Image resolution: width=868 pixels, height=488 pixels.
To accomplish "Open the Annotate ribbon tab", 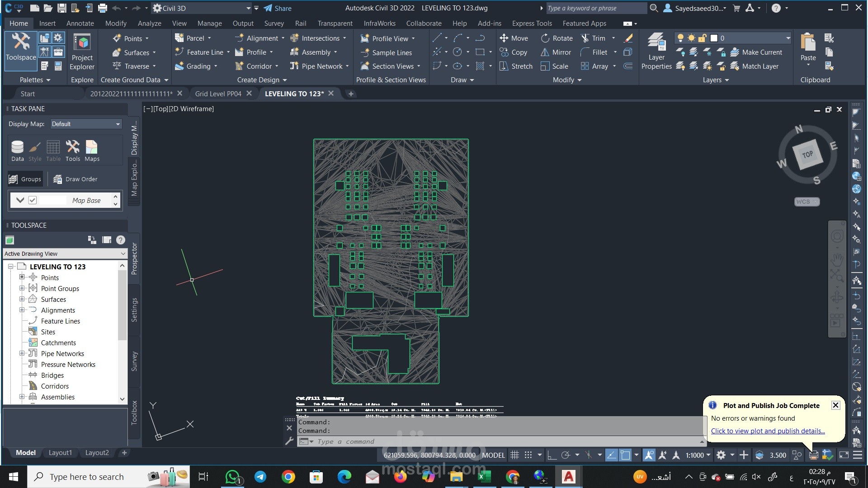I will 80,23.
